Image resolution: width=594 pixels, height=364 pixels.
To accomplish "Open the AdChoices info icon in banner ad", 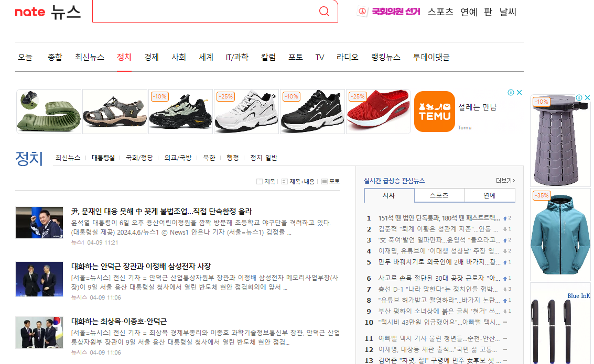I will (x=511, y=92).
